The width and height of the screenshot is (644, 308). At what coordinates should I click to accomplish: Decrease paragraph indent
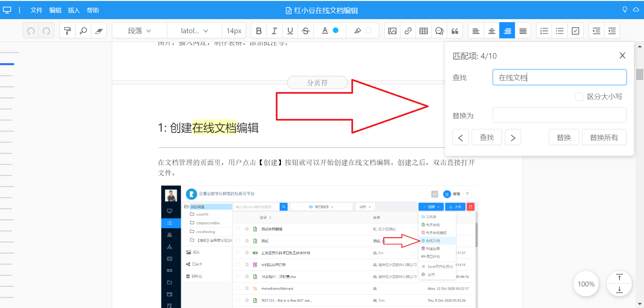[612, 31]
